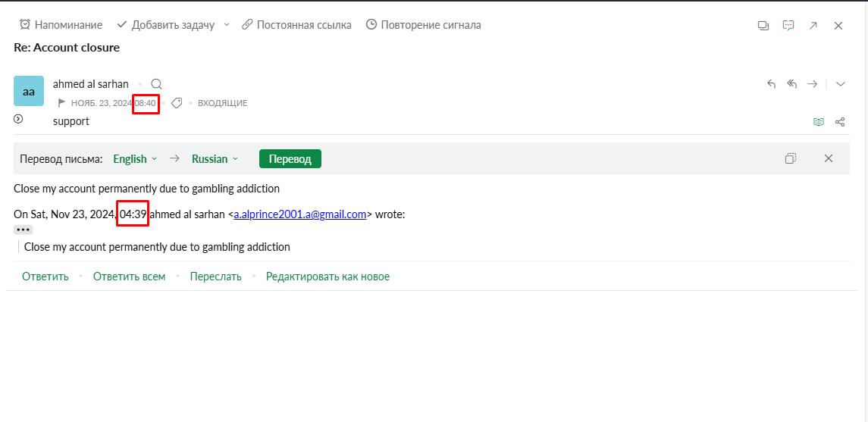Click the search icon beside sender name
868x422 pixels.
(156, 84)
